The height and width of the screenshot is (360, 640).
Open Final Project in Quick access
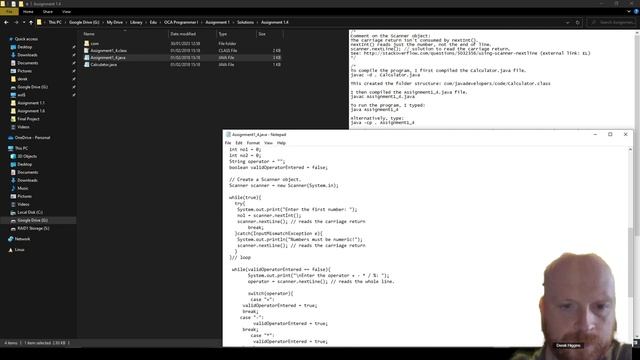[28, 119]
